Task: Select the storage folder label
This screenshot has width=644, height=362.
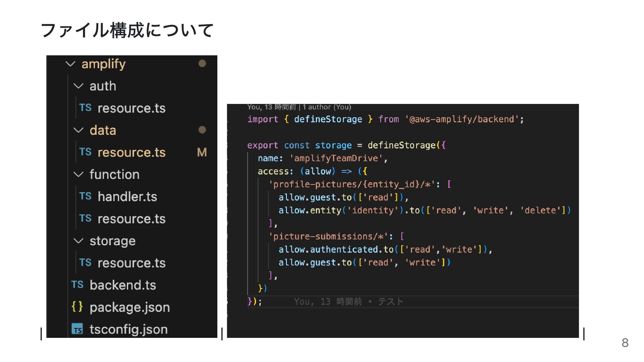Action: click(x=113, y=241)
